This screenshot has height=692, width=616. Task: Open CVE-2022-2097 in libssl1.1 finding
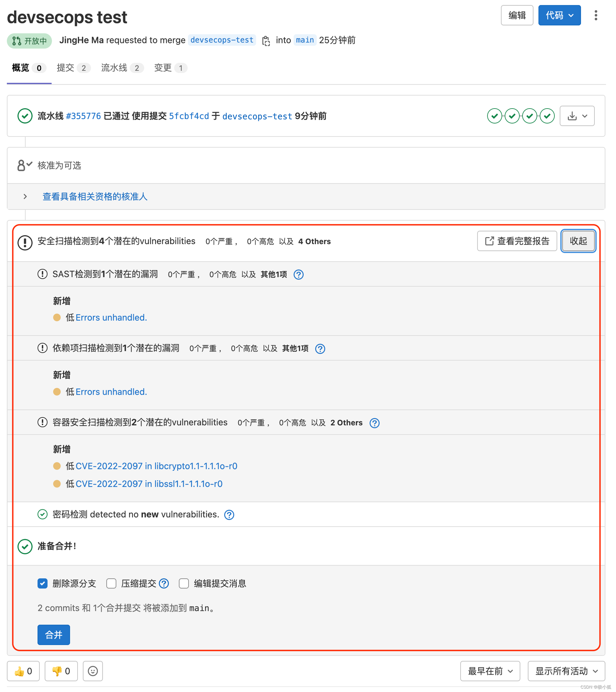click(x=149, y=484)
